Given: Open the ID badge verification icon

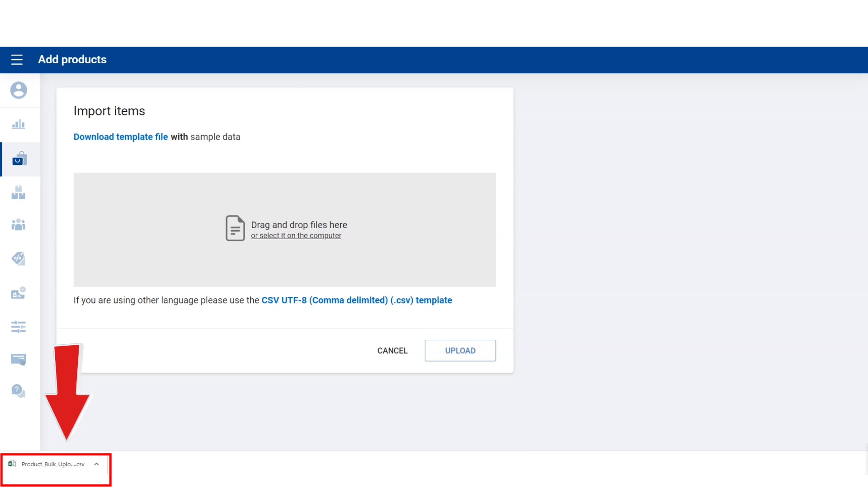Looking at the screenshot, I should pyautogui.click(x=19, y=293).
